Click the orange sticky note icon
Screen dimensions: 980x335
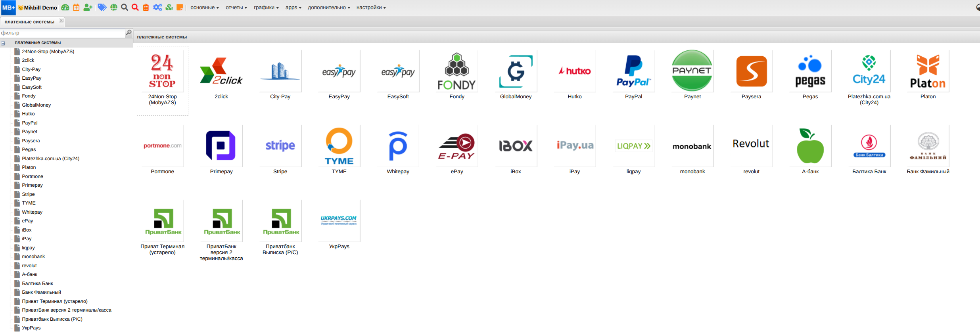click(x=180, y=8)
